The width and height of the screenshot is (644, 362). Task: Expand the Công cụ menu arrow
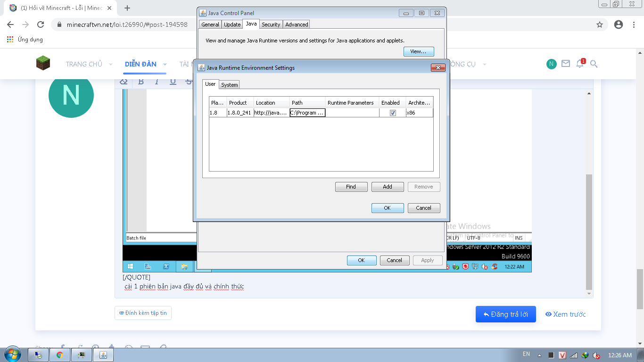[484, 64]
